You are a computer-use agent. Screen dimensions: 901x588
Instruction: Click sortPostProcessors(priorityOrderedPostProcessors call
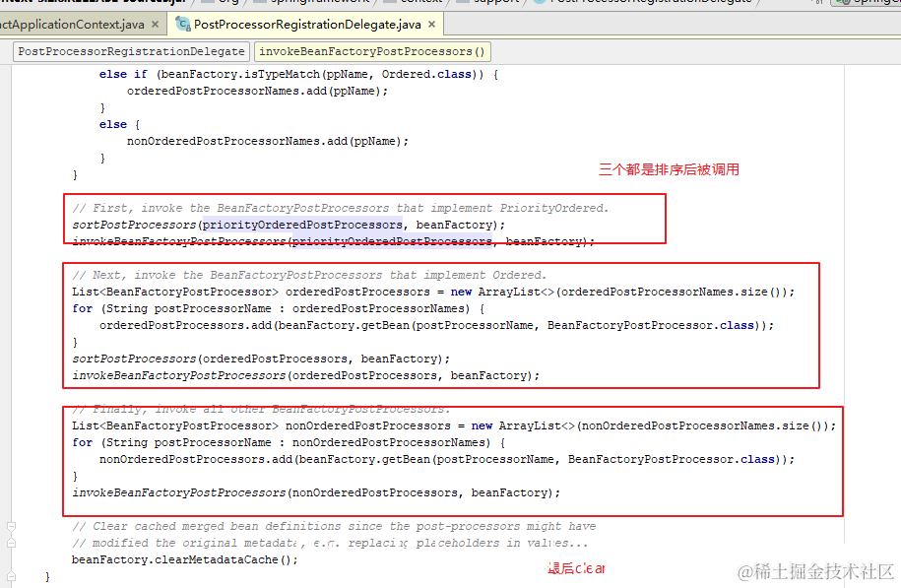click(x=289, y=225)
